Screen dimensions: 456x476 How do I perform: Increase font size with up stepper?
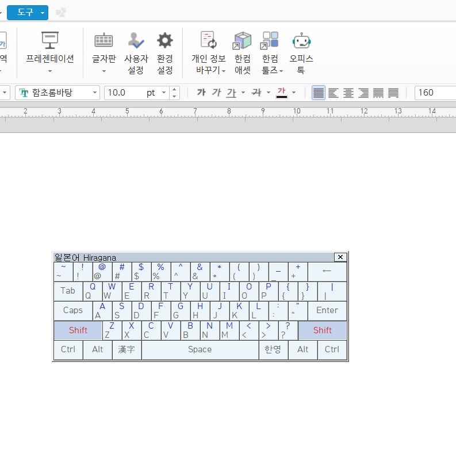[174, 89]
